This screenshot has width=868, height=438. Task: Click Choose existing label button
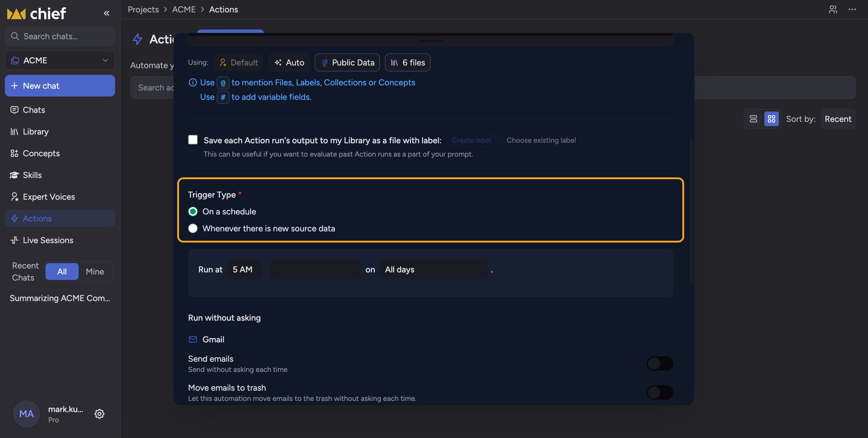[x=541, y=140]
